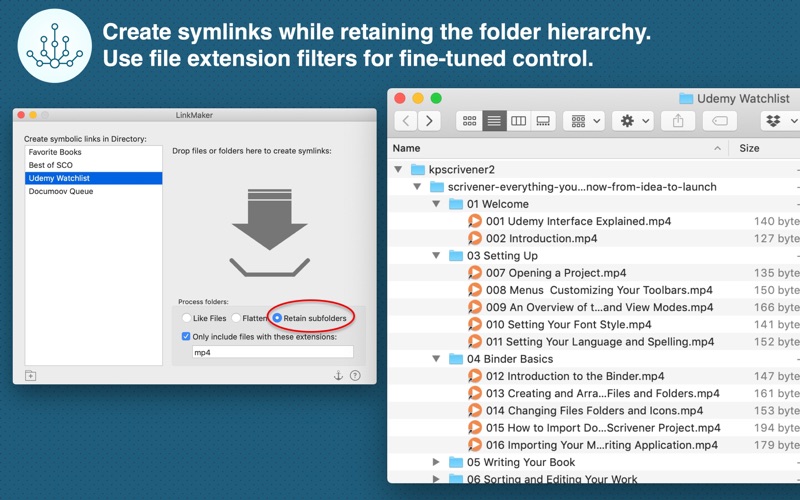Click the Finder edit tags button
Screen dimensions: 800x500
pos(719,121)
